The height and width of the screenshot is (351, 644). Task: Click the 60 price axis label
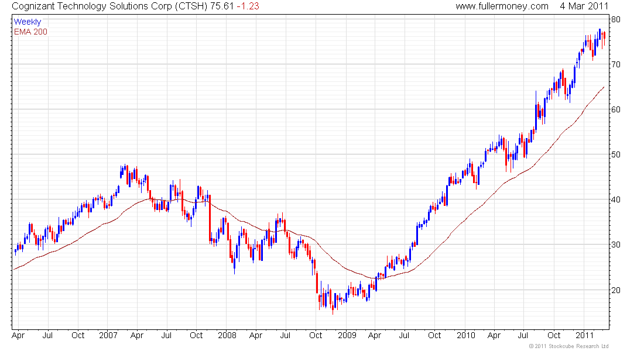(616, 109)
